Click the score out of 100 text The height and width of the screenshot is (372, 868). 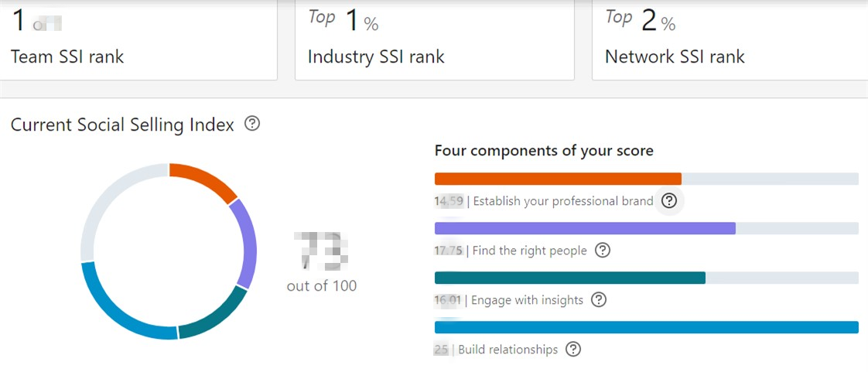322,286
